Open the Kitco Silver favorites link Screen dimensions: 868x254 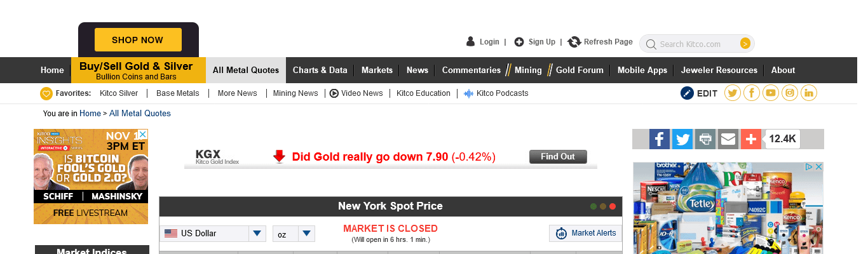[x=119, y=93]
